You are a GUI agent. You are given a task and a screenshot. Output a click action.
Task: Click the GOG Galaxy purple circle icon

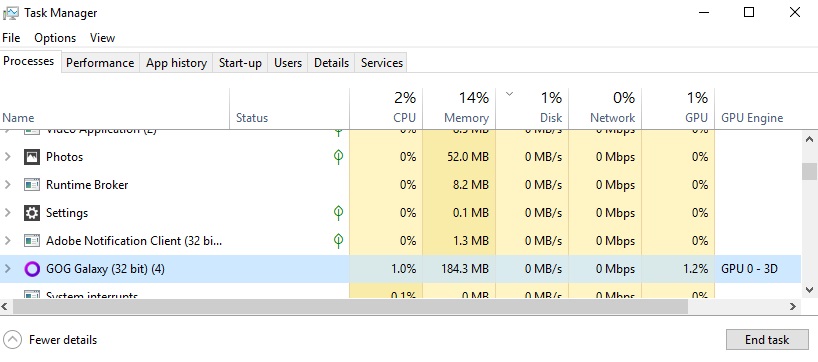32,269
